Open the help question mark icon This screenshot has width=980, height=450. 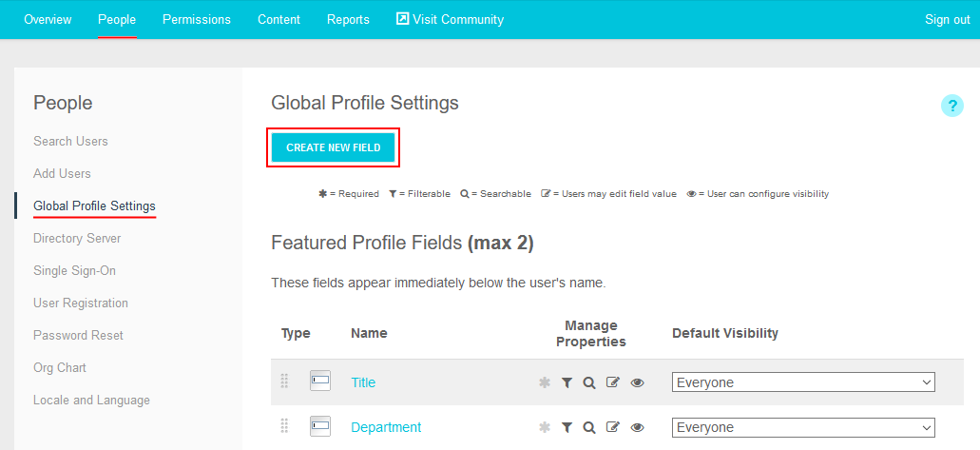point(951,106)
